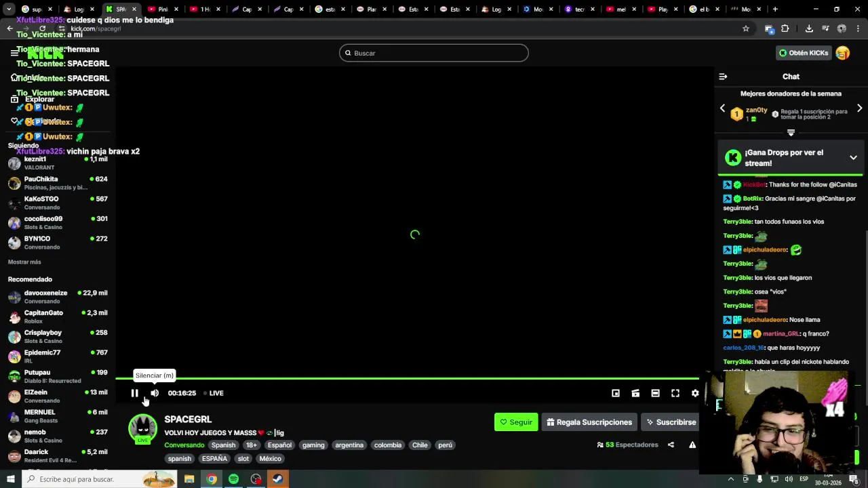The height and width of the screenshot is (488, 868).
Task: Select the colombia tag
Action: (x=388, y=445)
